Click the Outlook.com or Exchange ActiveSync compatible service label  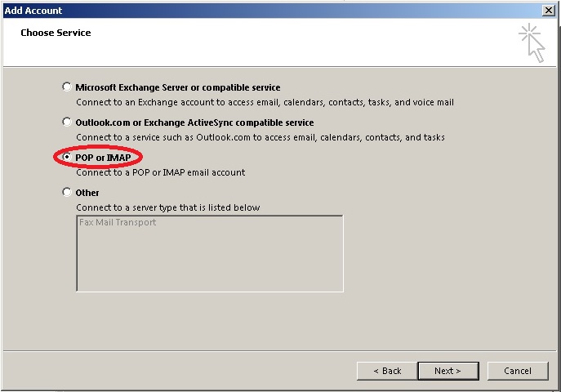[194, 122]
